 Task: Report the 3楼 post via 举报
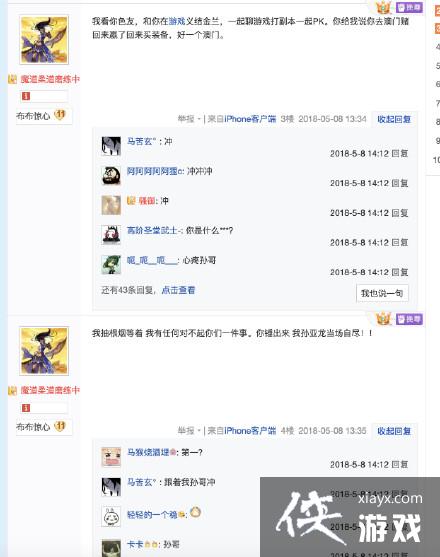[x=186, y=119]
